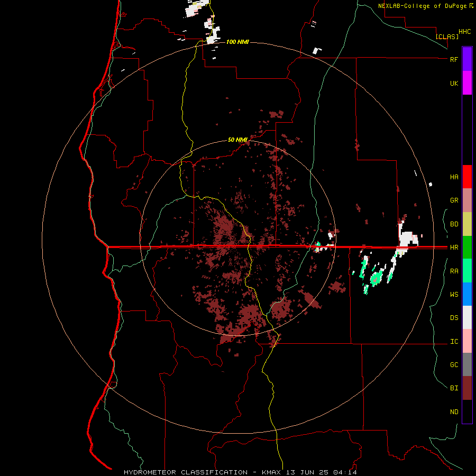
Task: Click the 100 NMI range ring label
Action: (237, 42)
